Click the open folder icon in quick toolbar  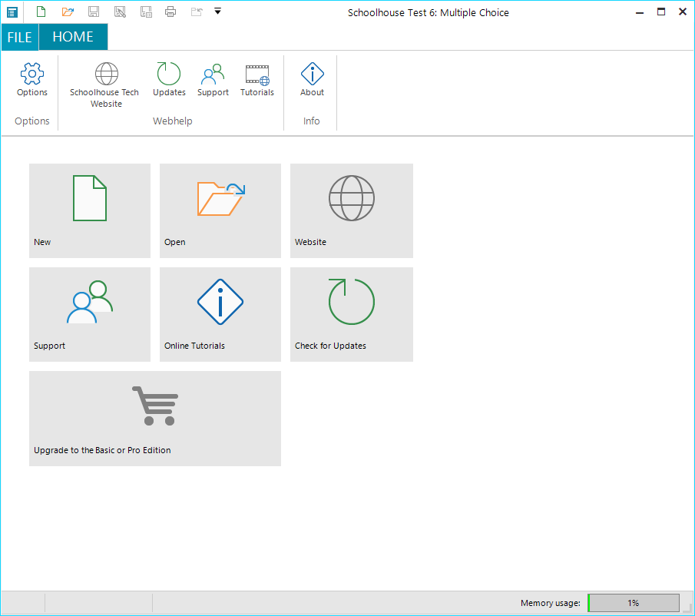(68, 12)
